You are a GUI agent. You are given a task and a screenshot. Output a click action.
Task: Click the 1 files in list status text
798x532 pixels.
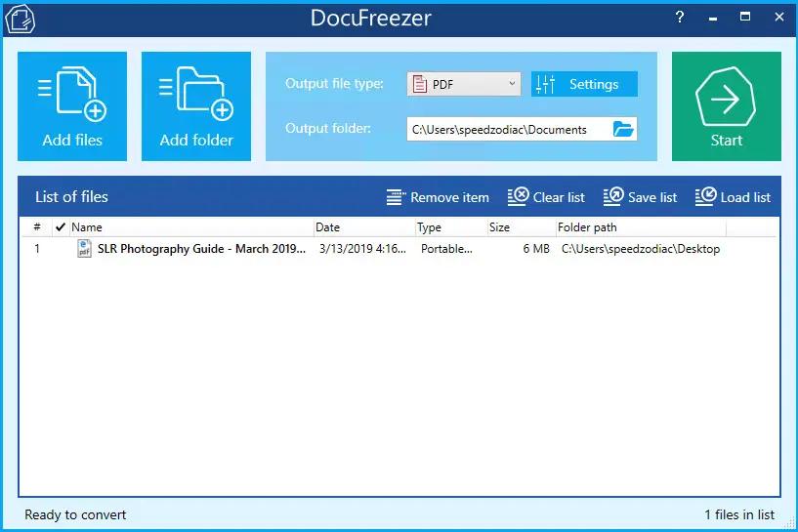click(x=739, y=514)
